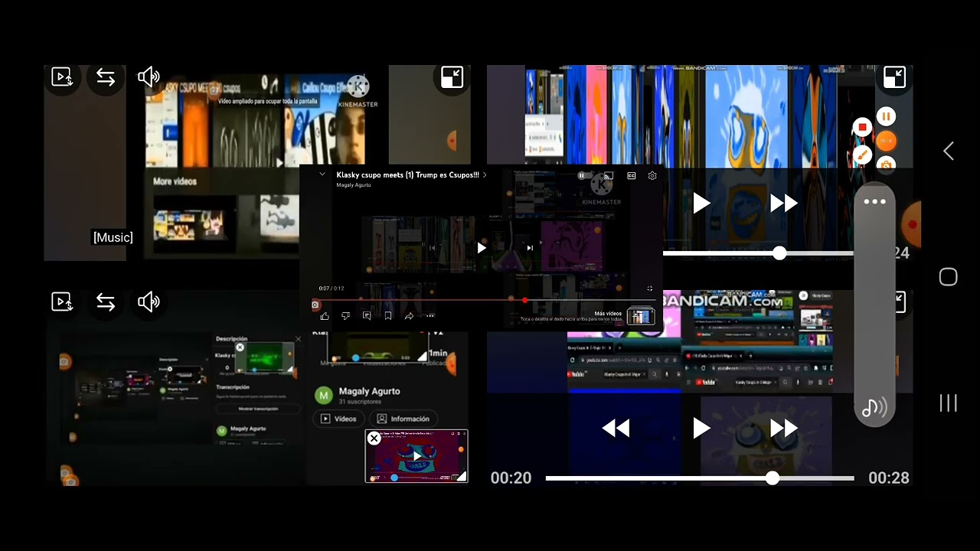This screenshot has width=980, height=551.
Task: Click the blue seek handle in the mini player
Action: coord(394,478)
